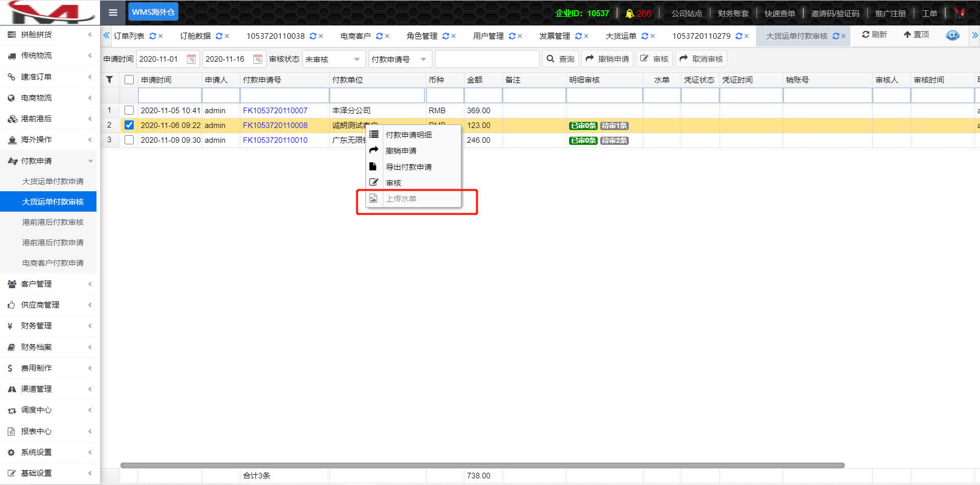Expand the 财务管理 sidebar section
This screenshot has width=980, height=485.
pos(90,326)
